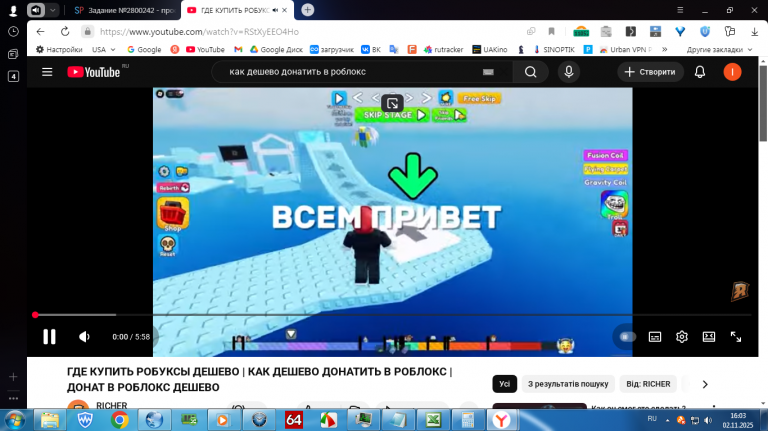
Task: Switch to theater mode view
Action: point(709,336)
